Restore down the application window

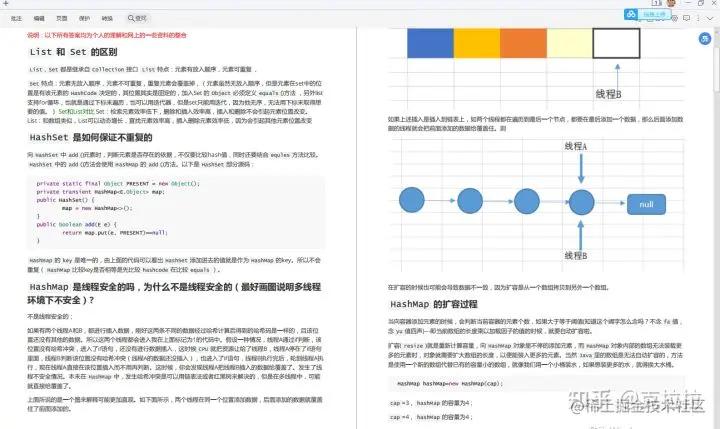(x=701, y=3)
